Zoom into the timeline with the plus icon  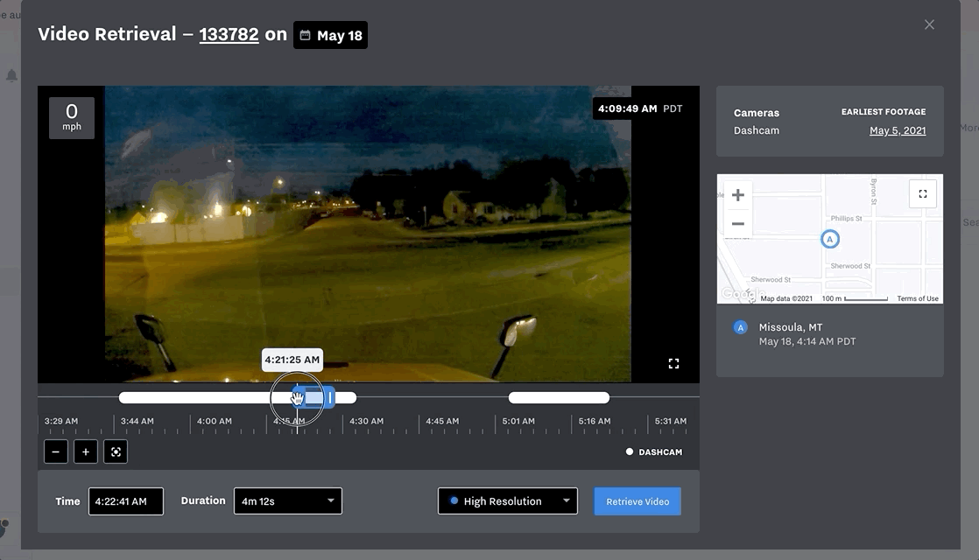point(85,451)
